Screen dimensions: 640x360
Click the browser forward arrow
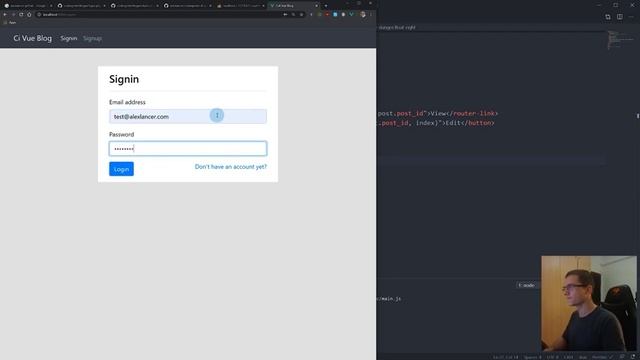pos(13,14)
